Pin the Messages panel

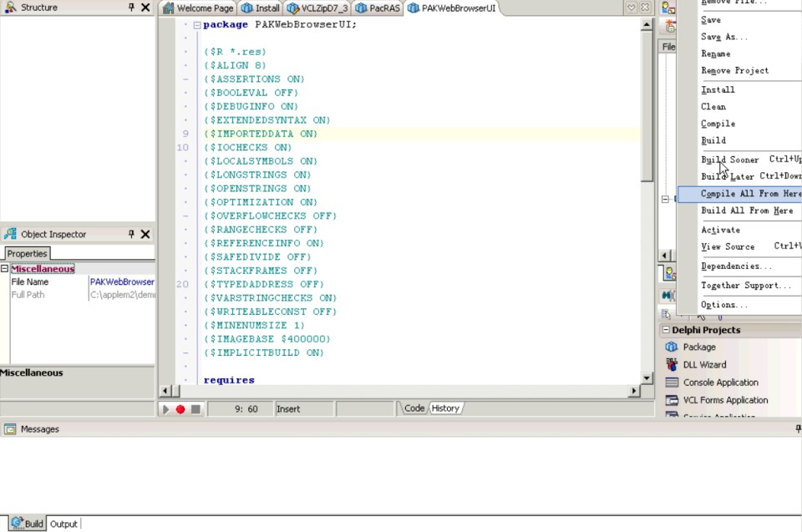tap(798, 428)
